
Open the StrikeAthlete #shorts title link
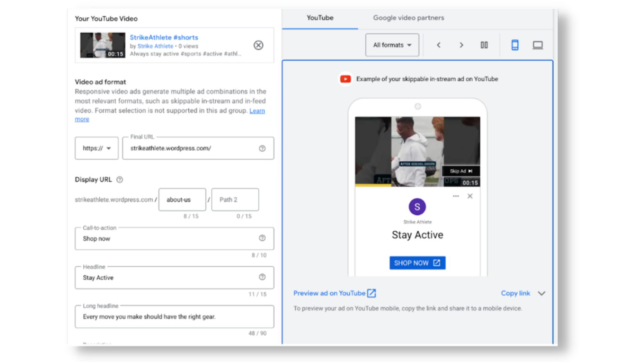pos(164,37)
